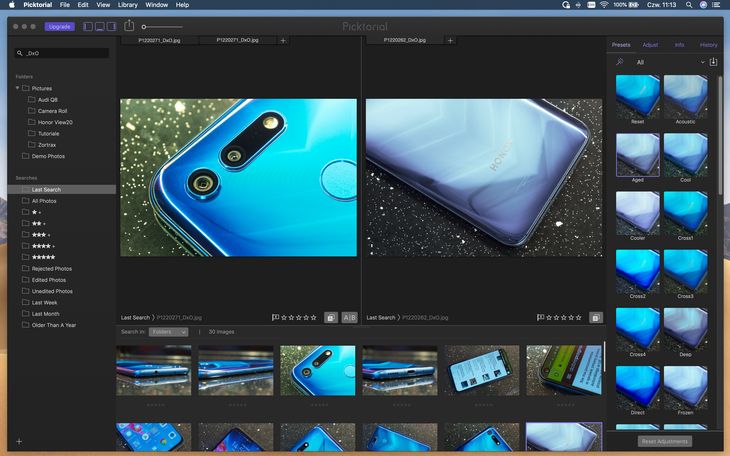Toggle the left sidebar panel visibility
The image size is (730, 456).
[88, 26]
